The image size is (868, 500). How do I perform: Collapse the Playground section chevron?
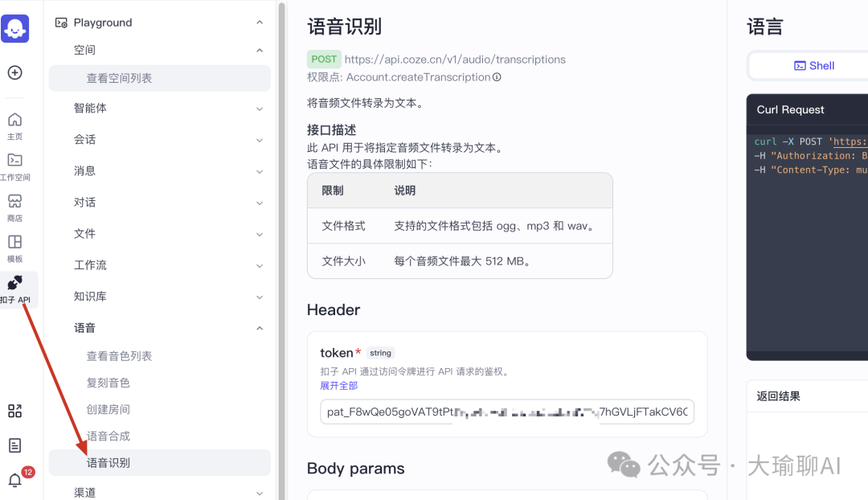pos(260,23)
